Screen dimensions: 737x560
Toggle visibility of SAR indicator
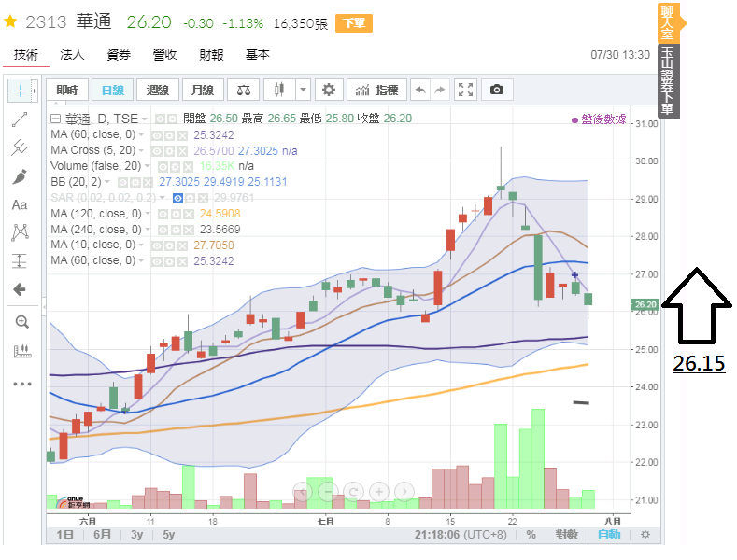click(177, 198)
